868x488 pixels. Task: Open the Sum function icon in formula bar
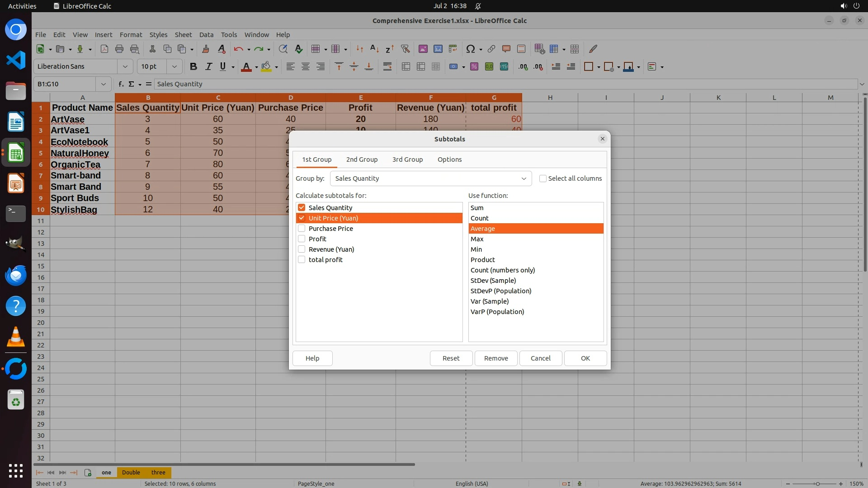coord(132,84)
